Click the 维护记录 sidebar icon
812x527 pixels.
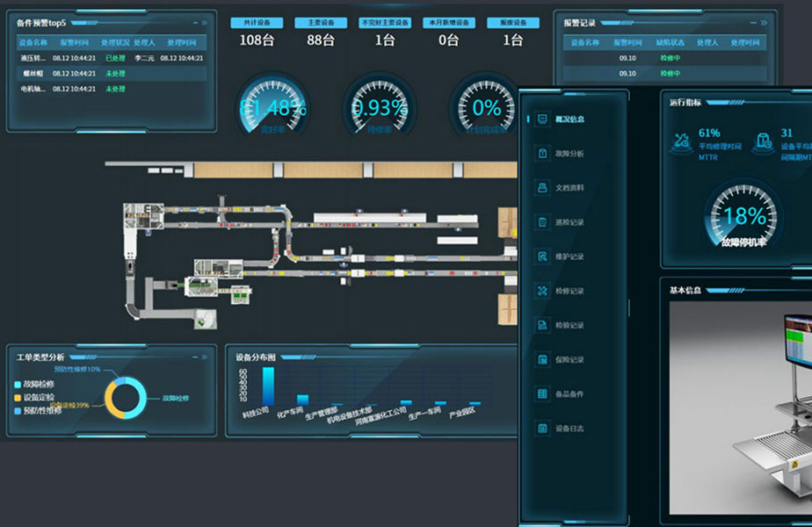[542, 256]
